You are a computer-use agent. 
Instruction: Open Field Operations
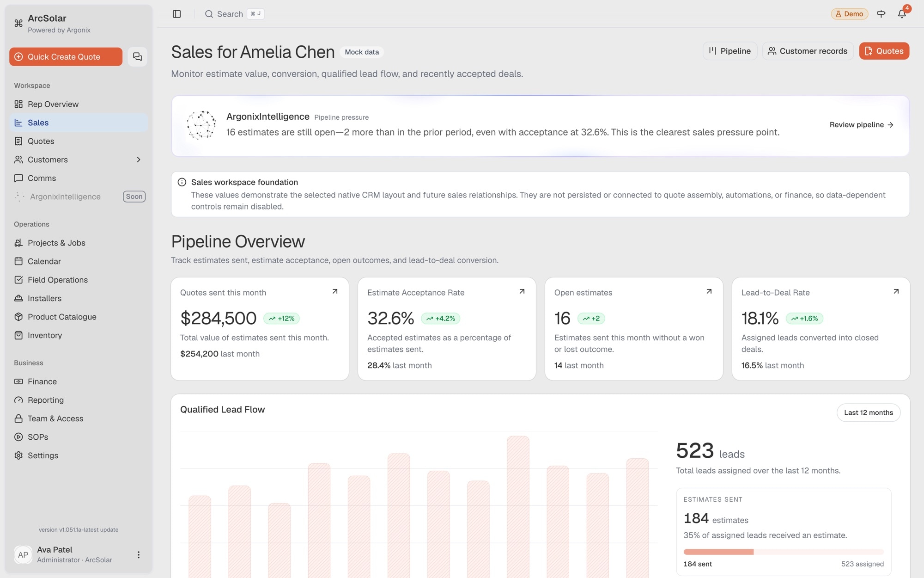click(x=79, y=280)
